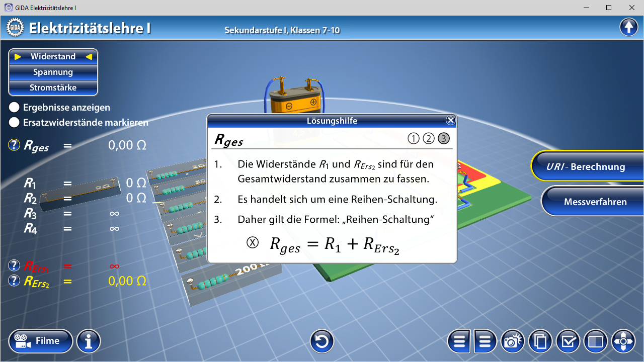Click the overlapping pages copy icon
Viewport: 644px width, 362px height.
[x=540, y=342]
